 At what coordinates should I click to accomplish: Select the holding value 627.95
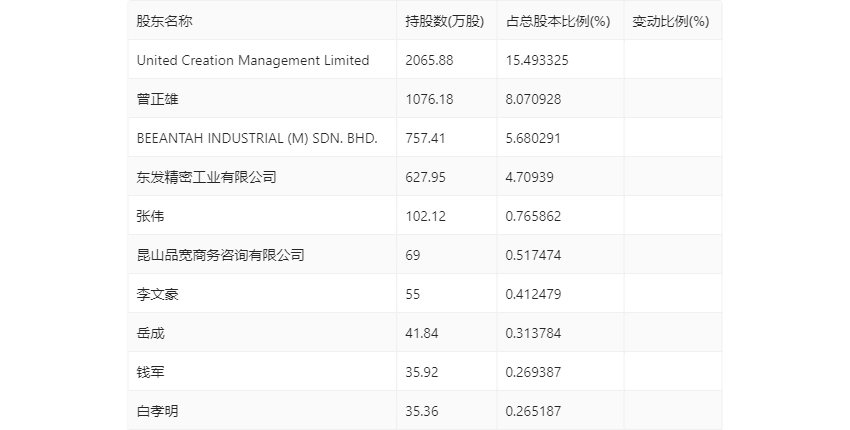pos(426,177)
